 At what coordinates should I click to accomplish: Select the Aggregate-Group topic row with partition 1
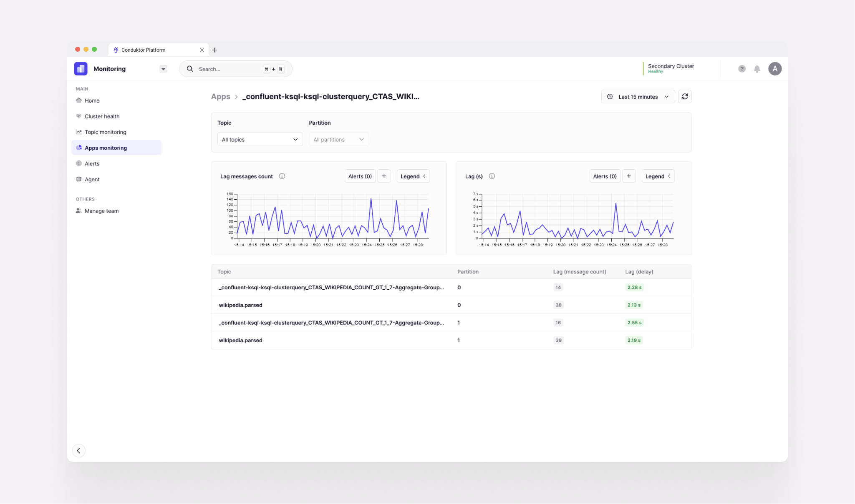pyautogui.click(x=451, y=323)
